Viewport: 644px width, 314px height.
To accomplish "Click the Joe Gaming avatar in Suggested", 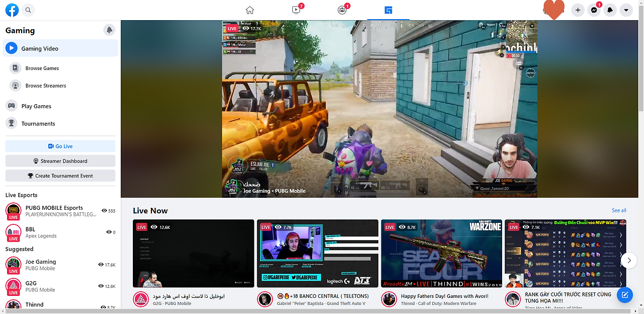I will point(13,265).
